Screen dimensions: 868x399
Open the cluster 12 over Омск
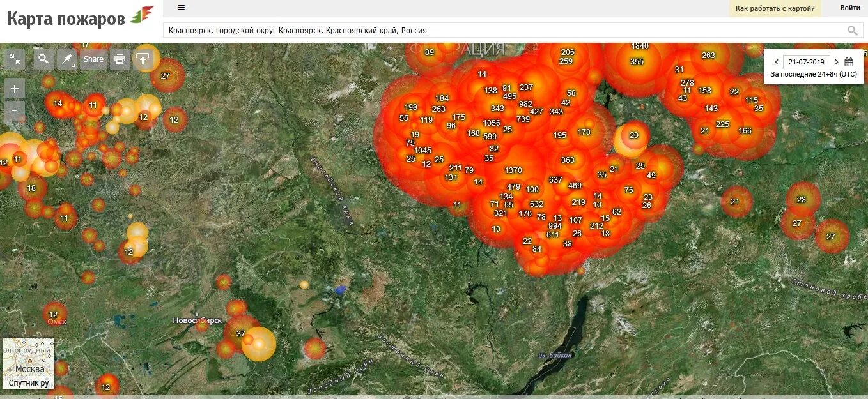pos(53,315)
